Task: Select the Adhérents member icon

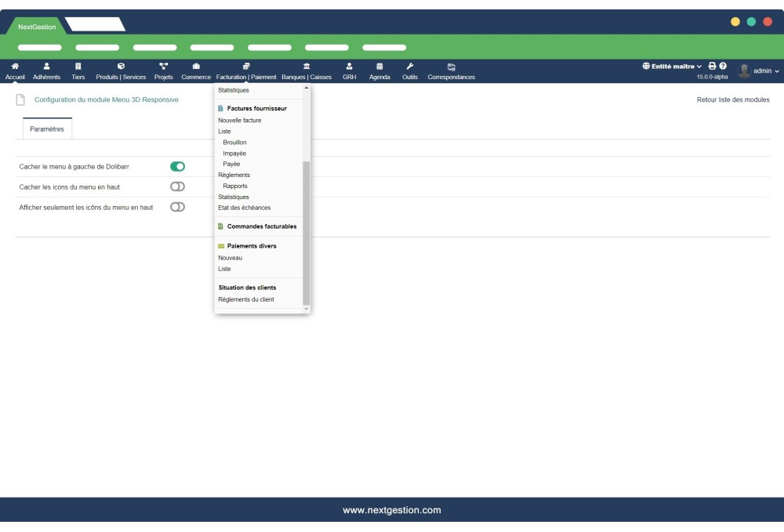Action: click(46, 67)
